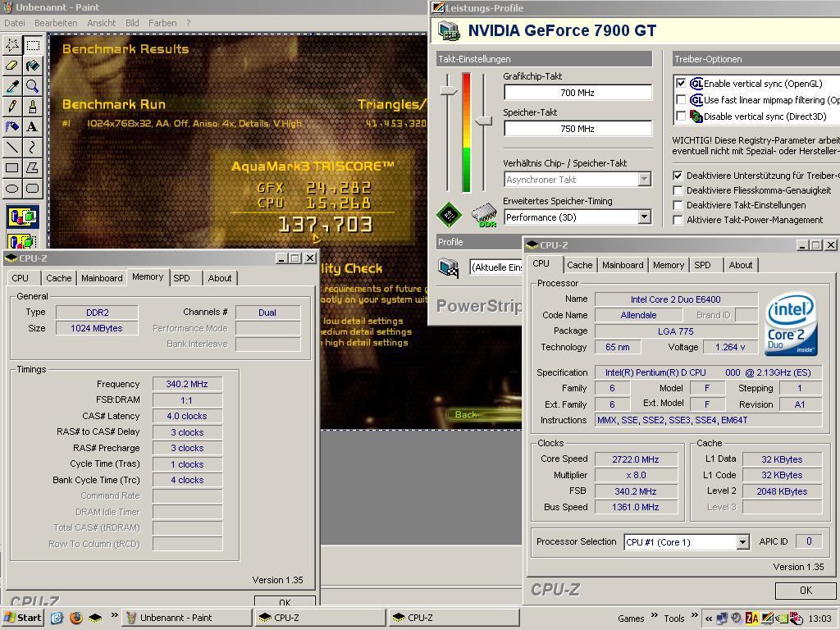Expand the Quick Launch overflow chevron
The width and height of the screenshot is (840, 630).
tap(114, 615)
